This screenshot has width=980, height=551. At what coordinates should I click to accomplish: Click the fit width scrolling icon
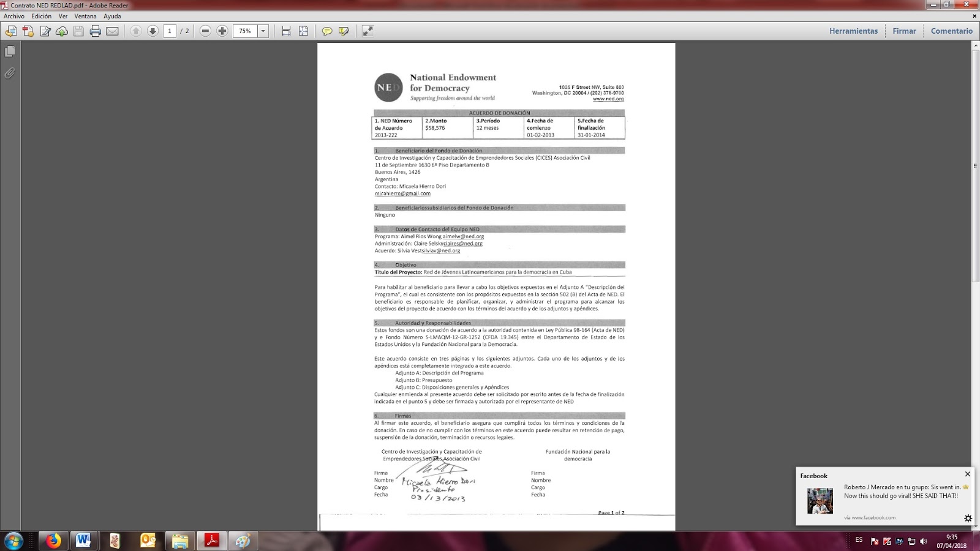pos(286,31)
